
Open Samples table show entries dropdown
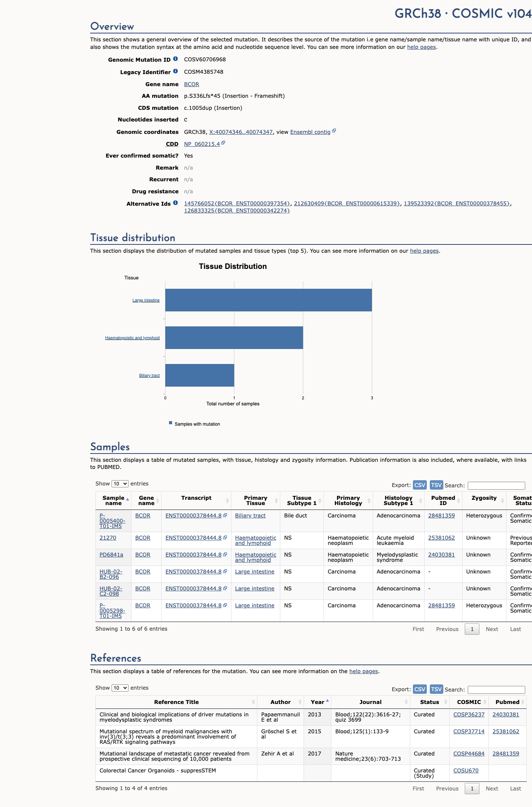click(120, 484)
